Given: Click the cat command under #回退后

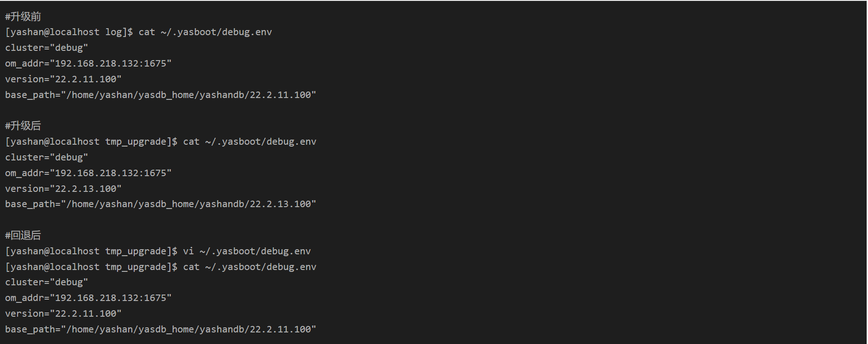Looking at the screenshot, I should [249, 267].
